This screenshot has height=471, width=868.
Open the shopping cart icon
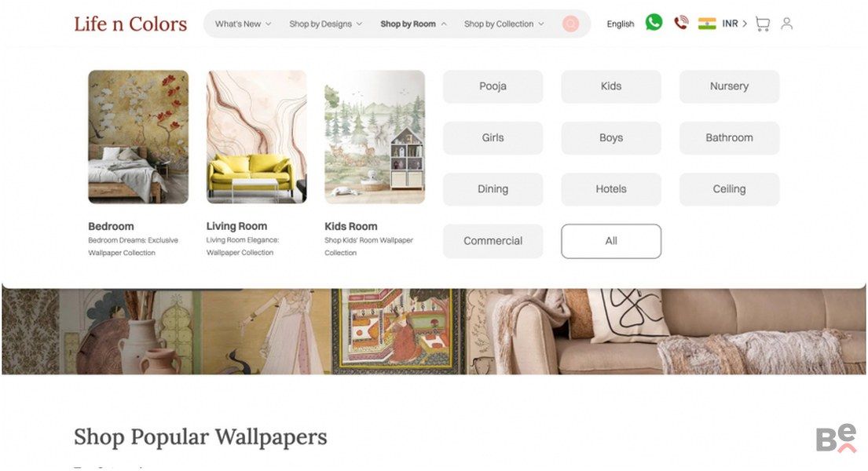(762, 24)
